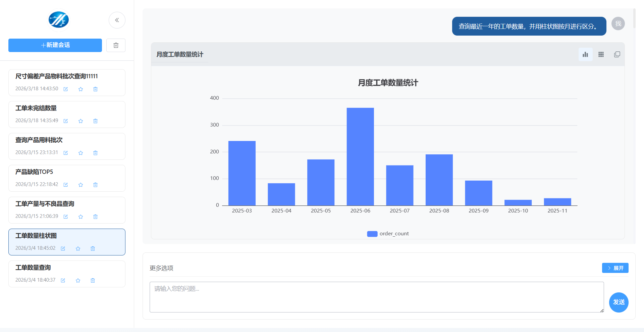Open the 工单数量查询 conversation
The height and width of the screenshot is (332, 644).
click(33, 268)
